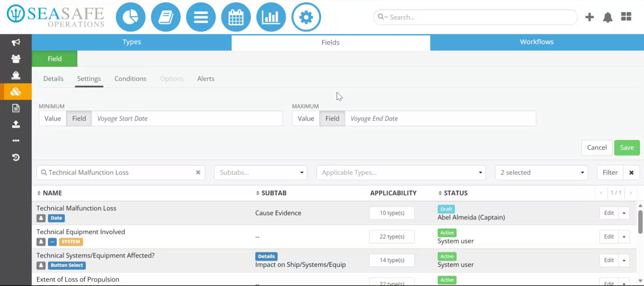
Task: Click the search magnifier dropdown icon
Action: click(x=383, y=17)
